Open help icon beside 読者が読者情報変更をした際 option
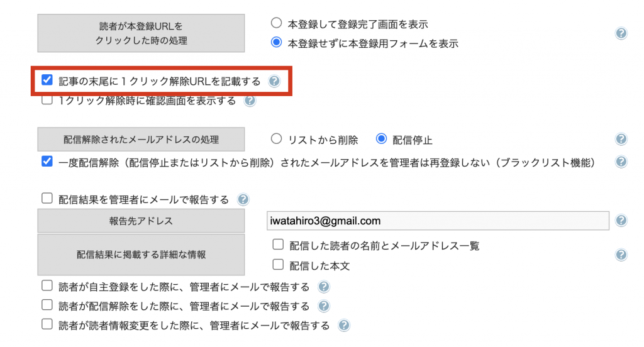Viewport: 644px width, 347px height. click(x=344, y=326)
